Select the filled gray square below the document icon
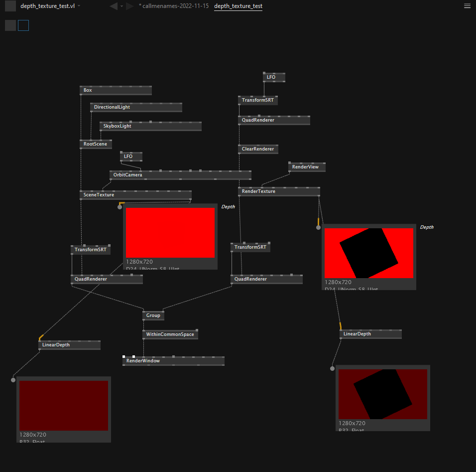 click(10, 25)
